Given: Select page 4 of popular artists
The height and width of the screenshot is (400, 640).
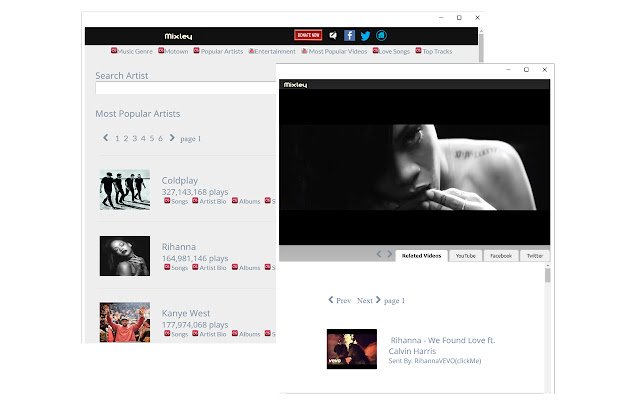Looking at the screenshot, I should tap(143, 138).
